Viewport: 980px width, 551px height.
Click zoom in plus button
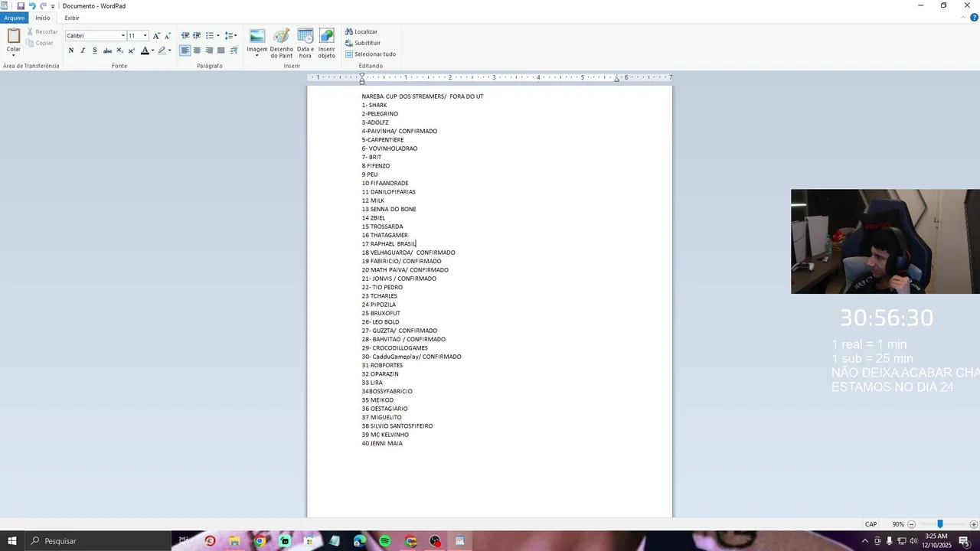coord(974,524)
